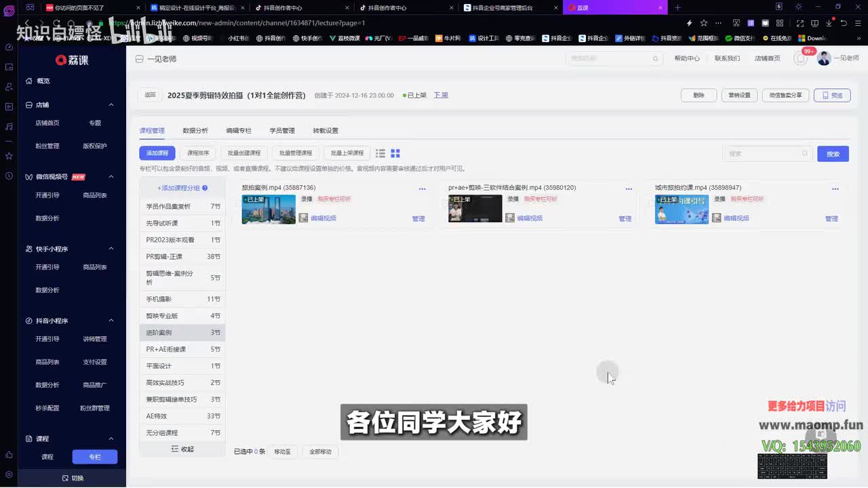868x488 pixels.
Task: Click the search magnifier in top search box
Action: point(655,59)
